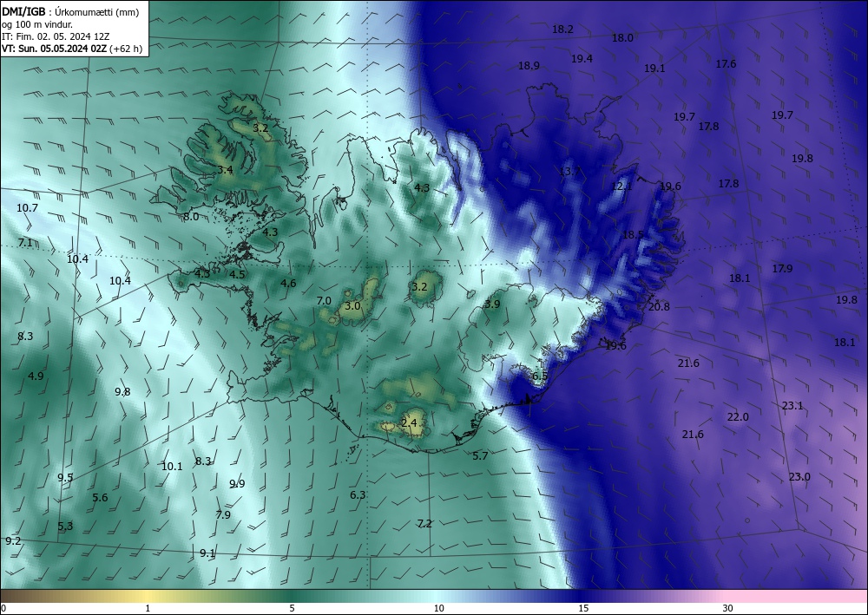Click the map value 4.6
The image size is (868, 615).
pyautogui.click(x=288, y=283)
